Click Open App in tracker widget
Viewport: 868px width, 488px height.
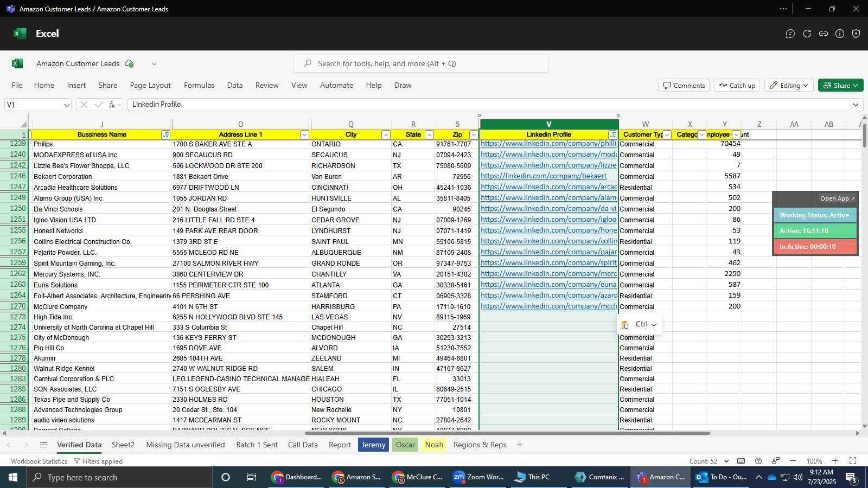(x=837, y=198)
